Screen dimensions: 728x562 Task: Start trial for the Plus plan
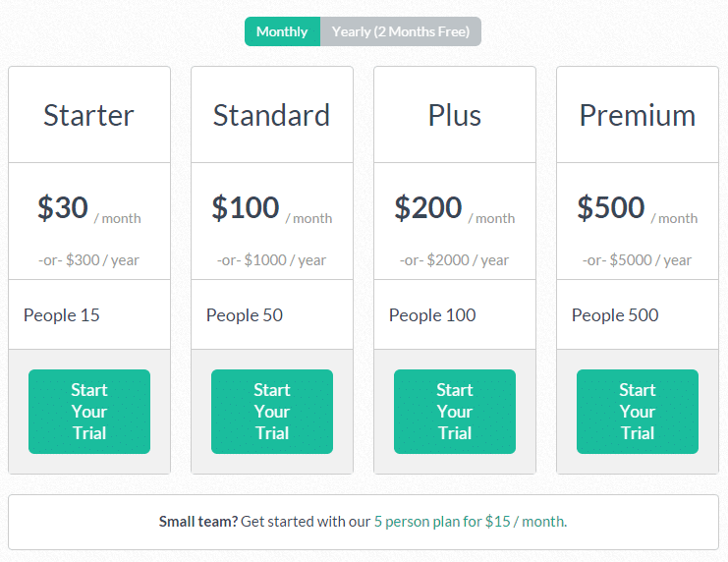(455, 412)
